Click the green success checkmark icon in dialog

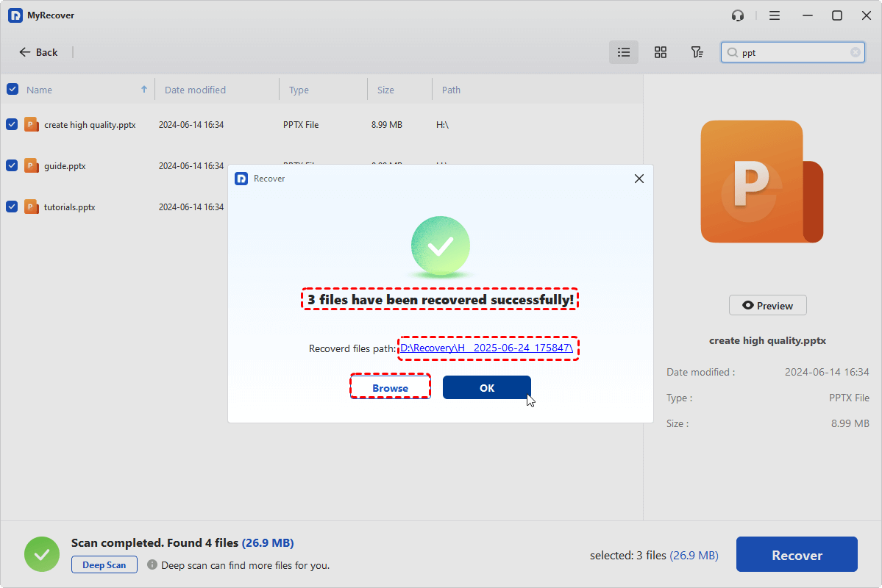[441, 245]
